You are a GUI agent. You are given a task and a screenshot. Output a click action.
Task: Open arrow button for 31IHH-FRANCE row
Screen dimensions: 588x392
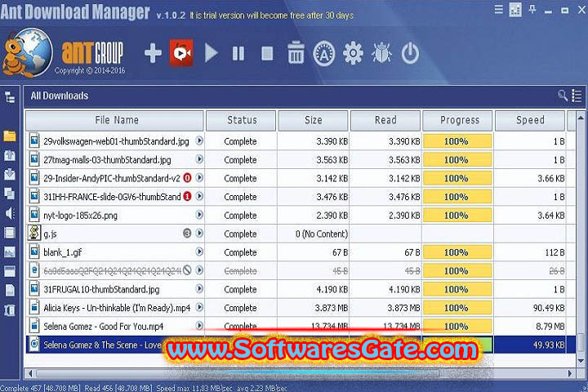[x=199, y=196]
